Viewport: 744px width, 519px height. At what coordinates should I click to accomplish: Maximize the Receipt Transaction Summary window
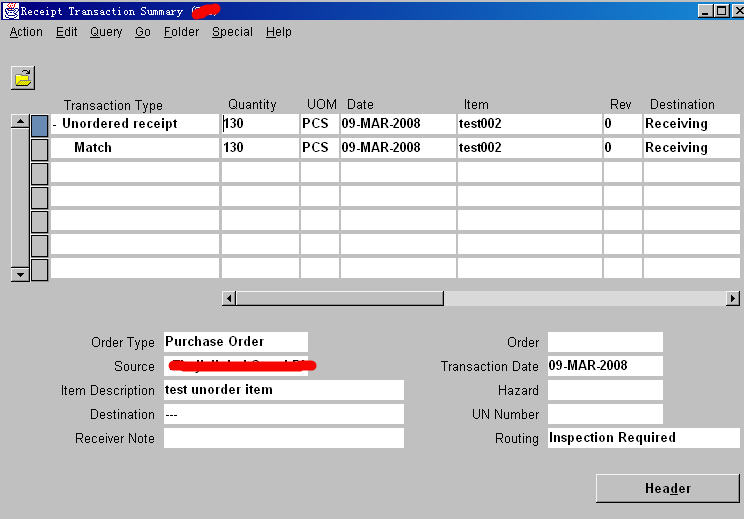721,10
